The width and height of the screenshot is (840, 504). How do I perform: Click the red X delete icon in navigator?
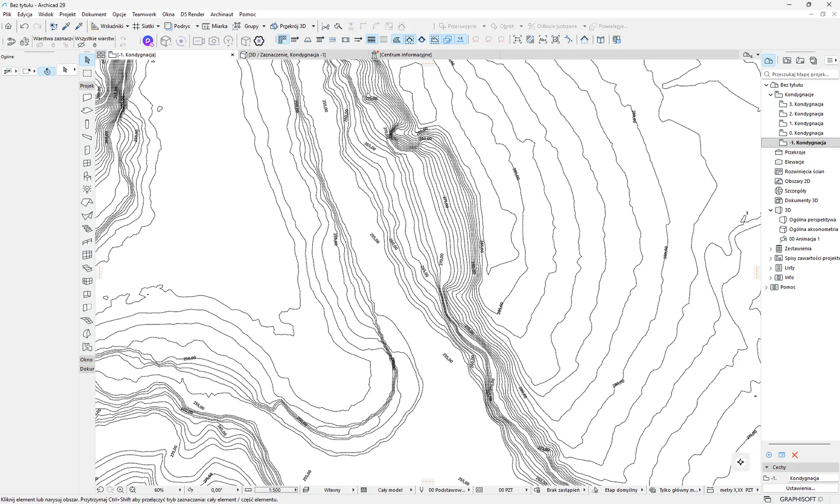[x=795, y=455]
